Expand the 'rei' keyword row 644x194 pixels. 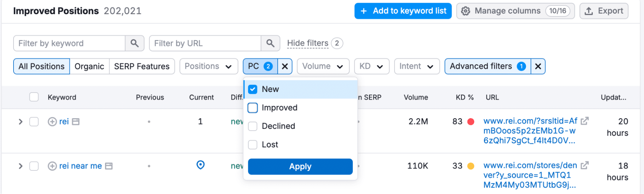(21, 122)
